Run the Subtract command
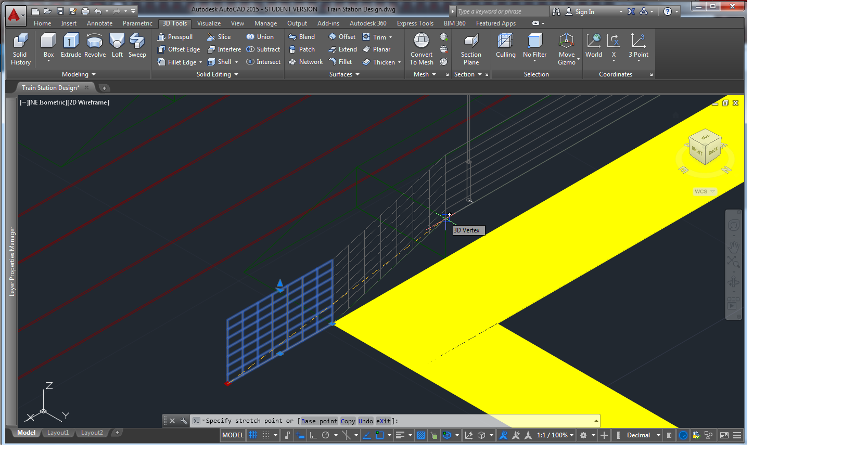This screenshot has width=868, height=468. pyautogui.click(x=263, y=49)
